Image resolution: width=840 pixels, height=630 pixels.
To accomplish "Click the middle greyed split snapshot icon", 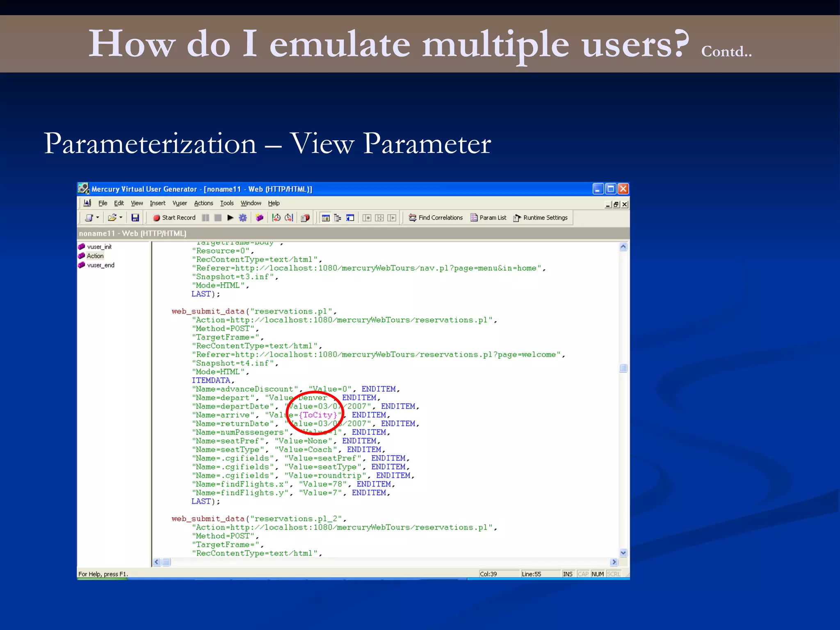I will tap(380, 218).
